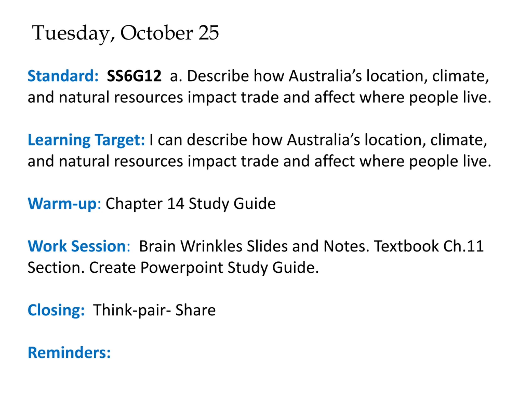Click "a. Describe" after the SS6G12 code
Image resolution: width=532 pixels, height=399 pixels.
[209, 76]
